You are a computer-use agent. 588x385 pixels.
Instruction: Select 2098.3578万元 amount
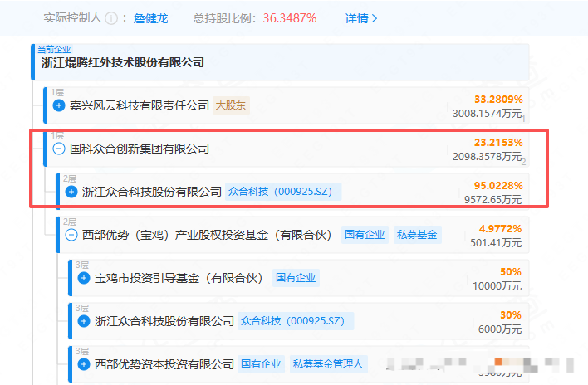pyautogui.click(x=488, y=156)
